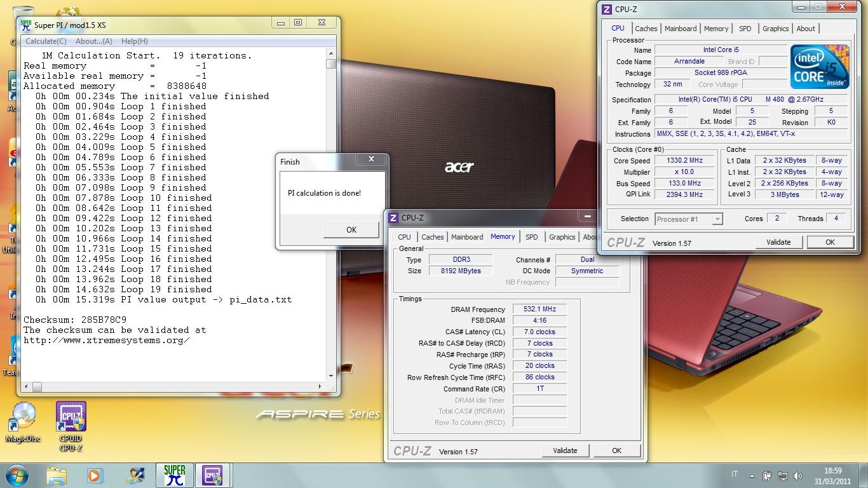Open the About...(A) menu in Super PI
This screenshot has width=868, height=488.
[94, 41]
